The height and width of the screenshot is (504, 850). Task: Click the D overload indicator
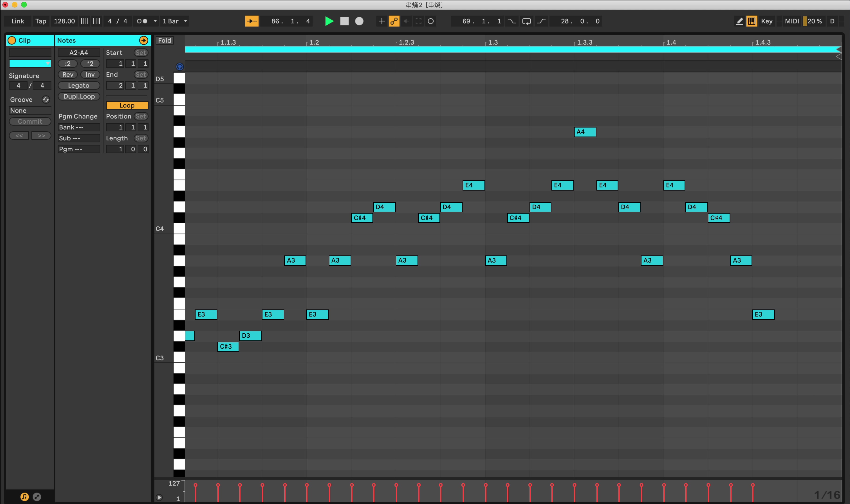coord(832,21)
